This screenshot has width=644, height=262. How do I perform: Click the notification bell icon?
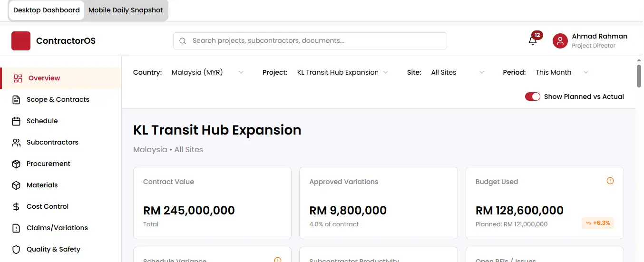[x=533, y=41]
